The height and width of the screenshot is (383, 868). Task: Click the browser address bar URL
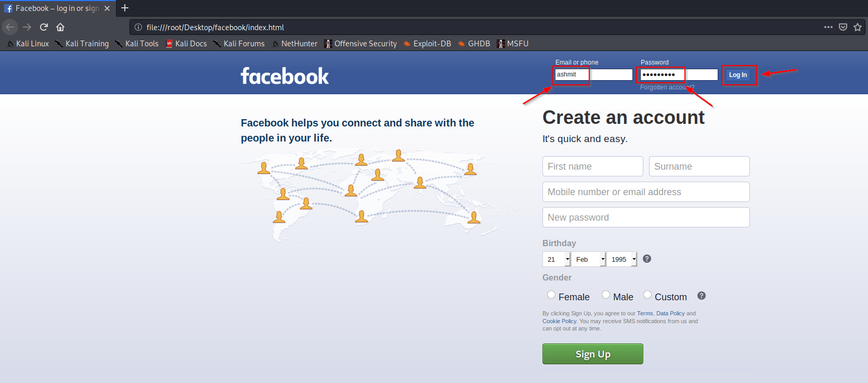(215, 27)
